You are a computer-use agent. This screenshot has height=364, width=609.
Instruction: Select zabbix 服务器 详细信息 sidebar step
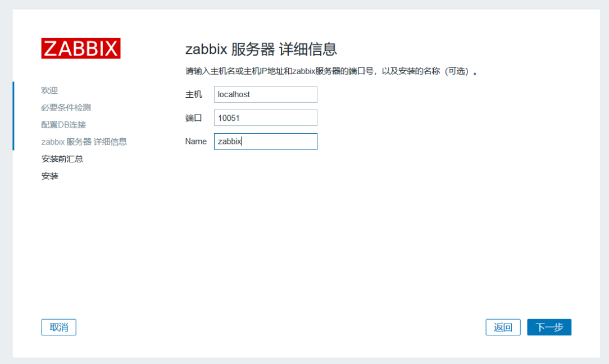84,142
